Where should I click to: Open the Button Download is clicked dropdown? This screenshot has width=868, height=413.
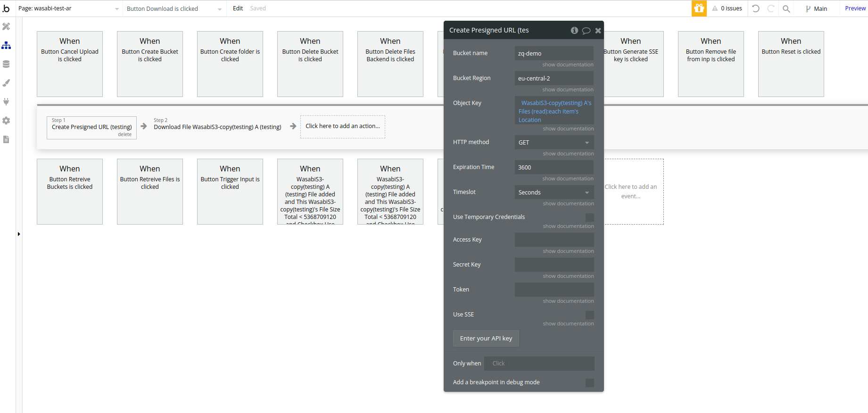pos(174,8)
